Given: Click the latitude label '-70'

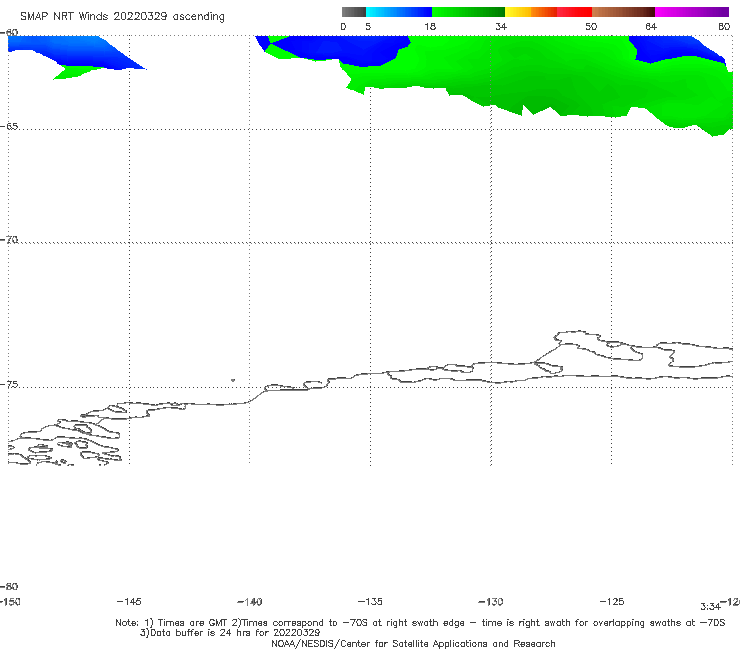Looking at the screenshot, I should coord(9,240).
